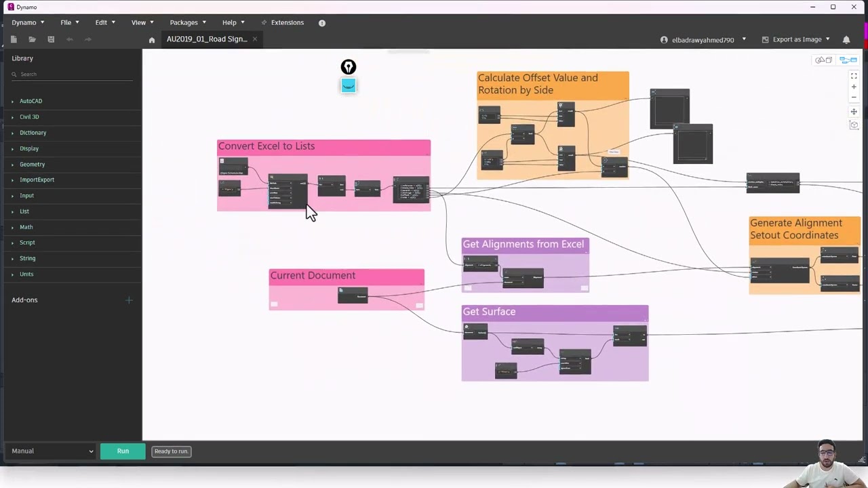Open the elbadrawyahmed790 account menu
Viewport: 868px width, 488px height.
(x=703, y=40)
